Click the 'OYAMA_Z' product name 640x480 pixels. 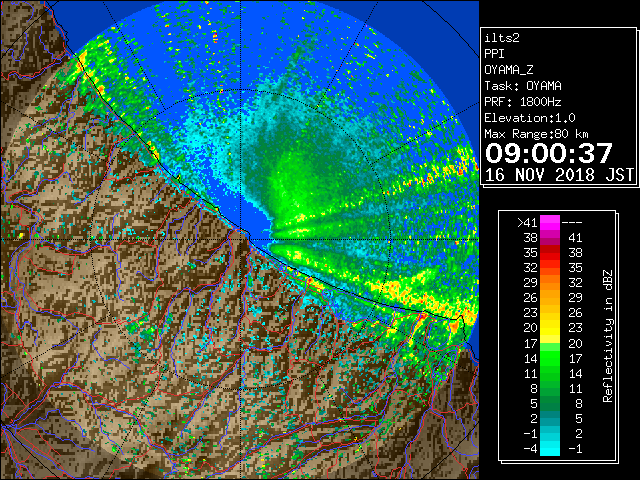pyautogui.click(x=509, y=70)
